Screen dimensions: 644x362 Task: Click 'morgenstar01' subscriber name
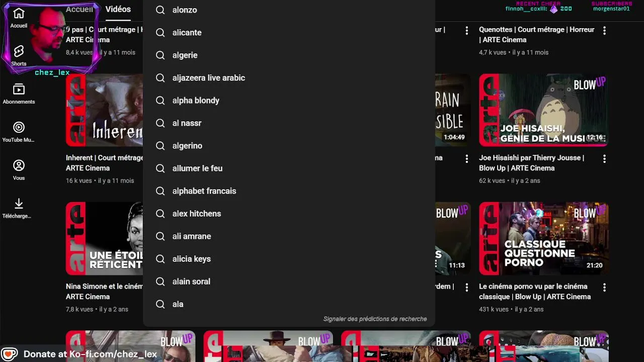tap(611, 9)
